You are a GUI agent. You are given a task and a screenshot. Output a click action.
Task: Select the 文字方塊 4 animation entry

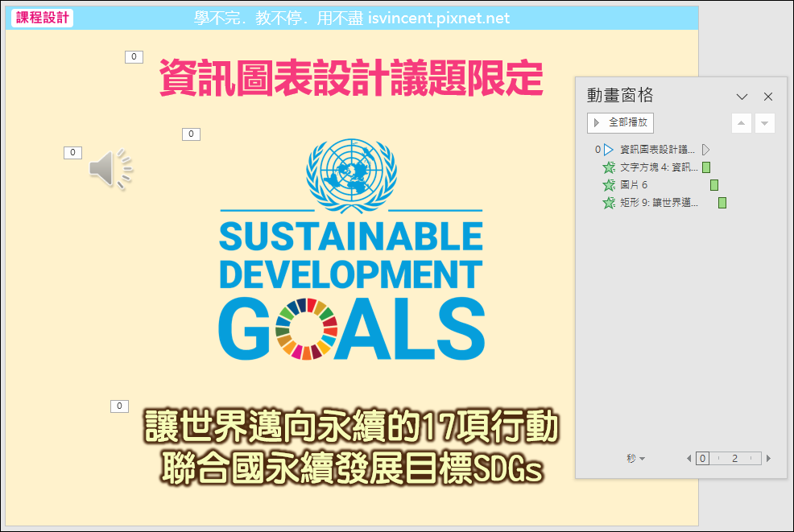[x=657, y=167]
